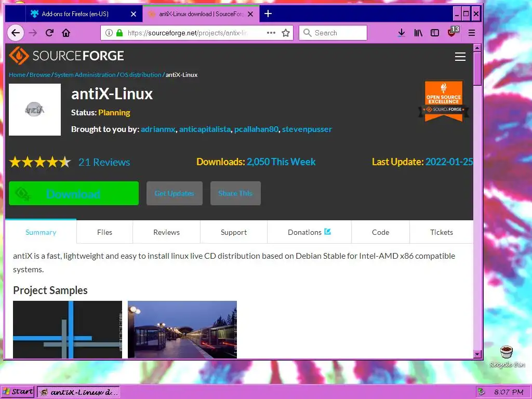Open the Code tab
Screen dimensions: 532x399
click(380, 232)
